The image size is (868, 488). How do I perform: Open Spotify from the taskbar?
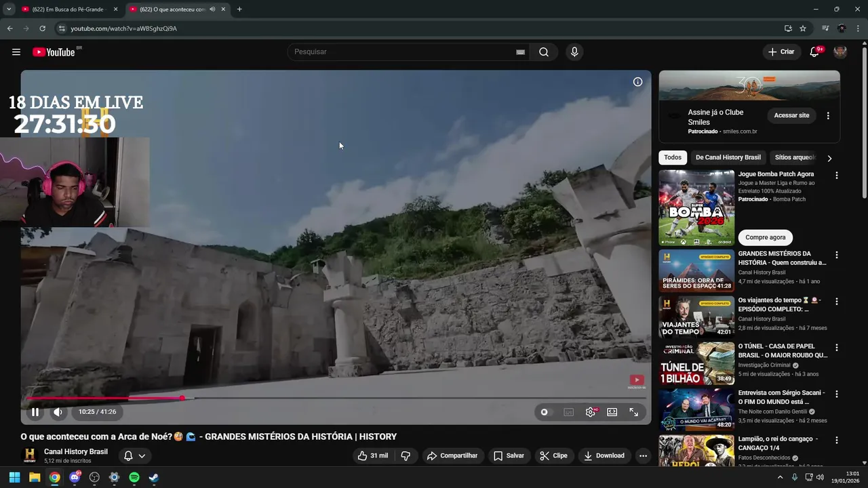[x=134, y=477]
